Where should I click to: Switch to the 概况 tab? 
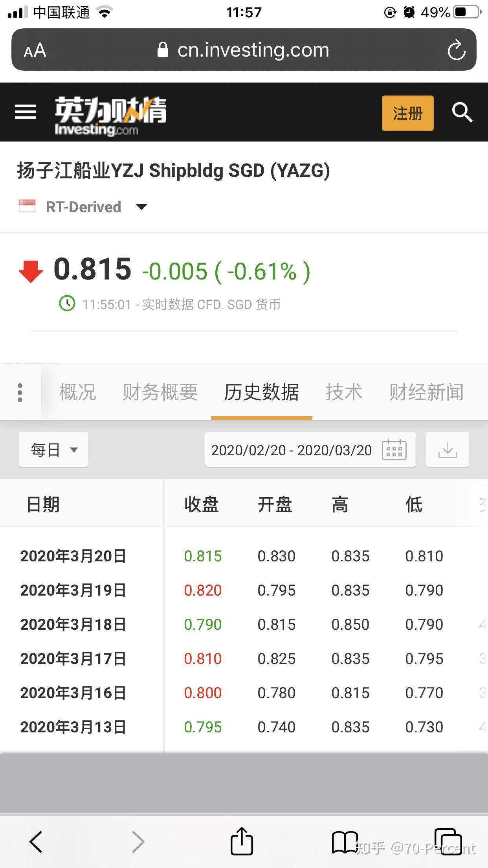[77, 392]
